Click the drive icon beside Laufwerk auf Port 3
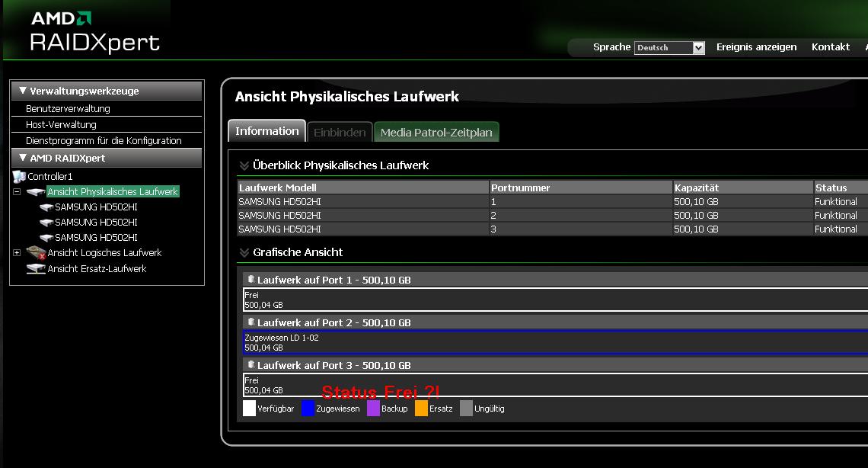Viewport: 868px width, 468px height. click(251, 364)
